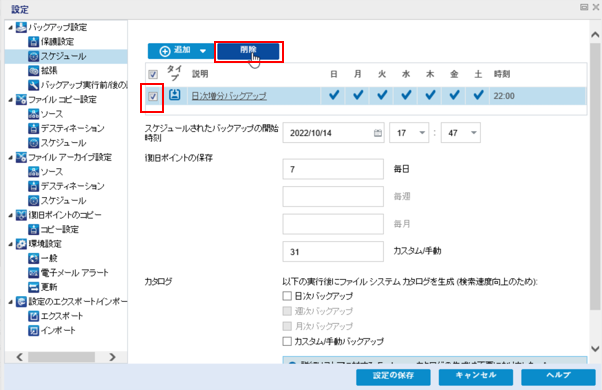Click the 追加 button label
The image size is (602, 390).
coord(182,50)
